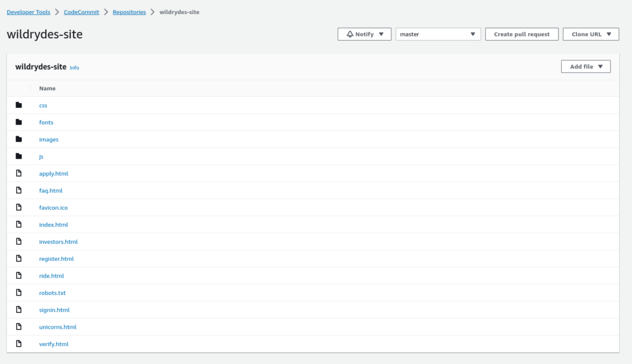Click the folder icon beside images
Image resolution: width=632 pixels, height=364 pixels.
coord(19,139)
